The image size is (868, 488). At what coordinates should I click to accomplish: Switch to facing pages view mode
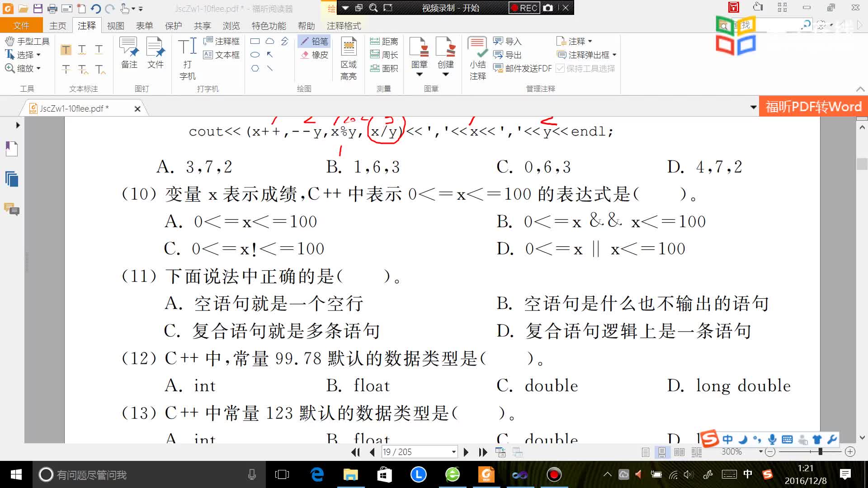click(679, 452)
